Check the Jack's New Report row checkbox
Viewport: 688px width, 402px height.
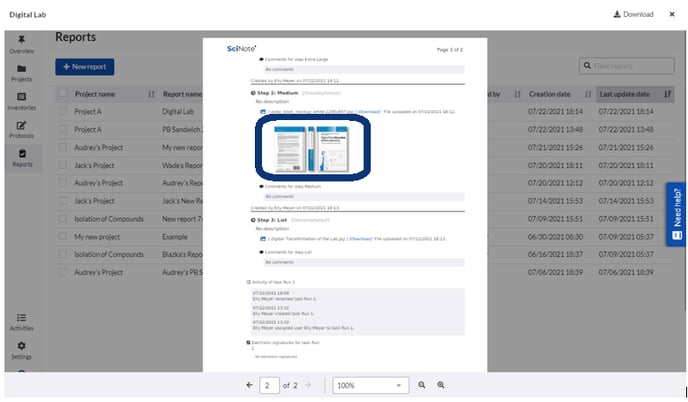(63, 201)
